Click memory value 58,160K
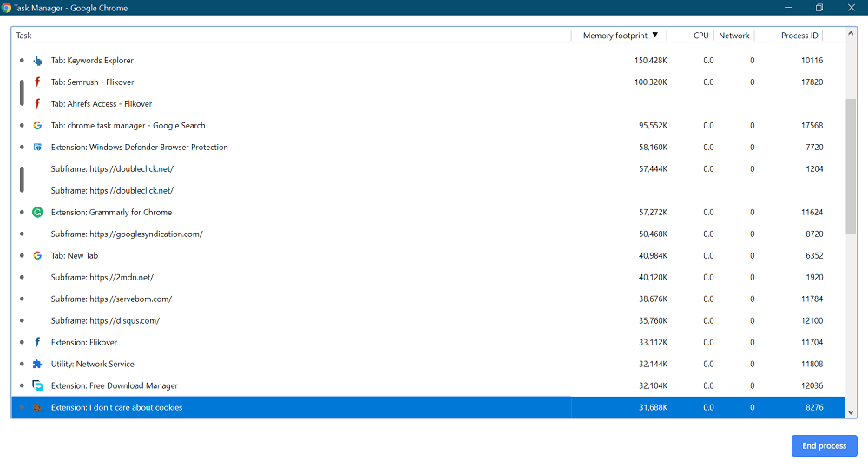This screenshot has height=467, width=868. pyautogui.click(x=654, y=148)
